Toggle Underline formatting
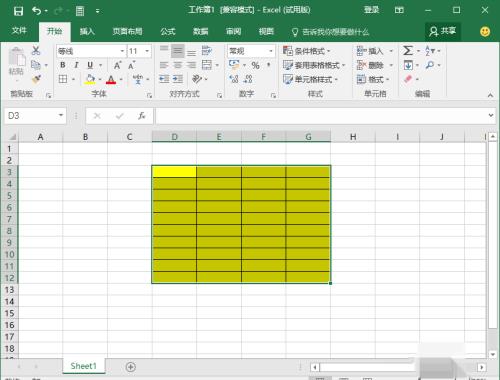500x380 pixels. pos(90,65)
